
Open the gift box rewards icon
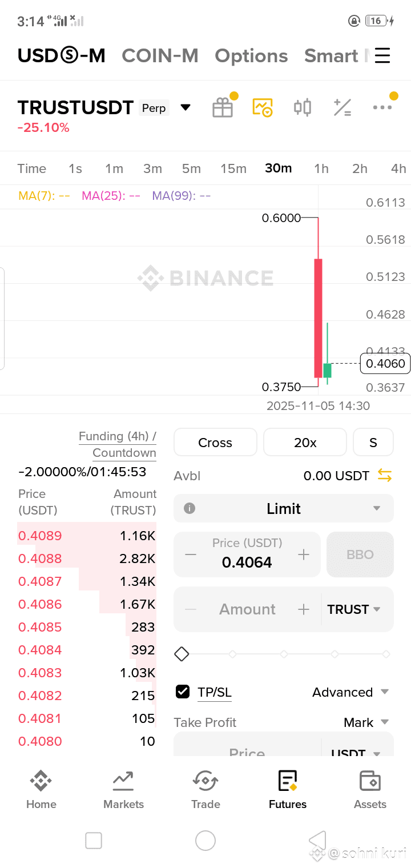point(223,107)
